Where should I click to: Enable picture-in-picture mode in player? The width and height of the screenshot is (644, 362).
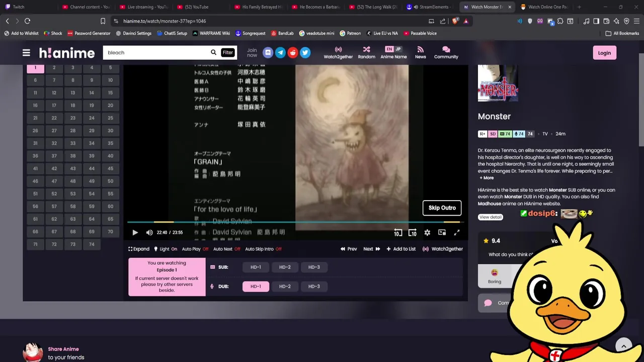click(x=442, y=232)
